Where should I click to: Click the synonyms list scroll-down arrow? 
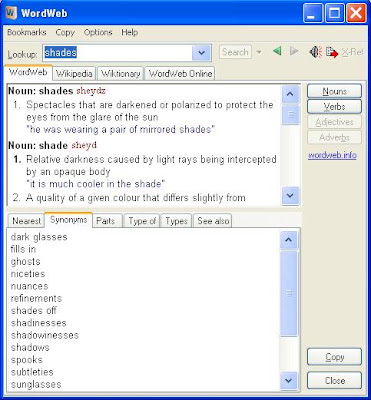click(289, 380)
